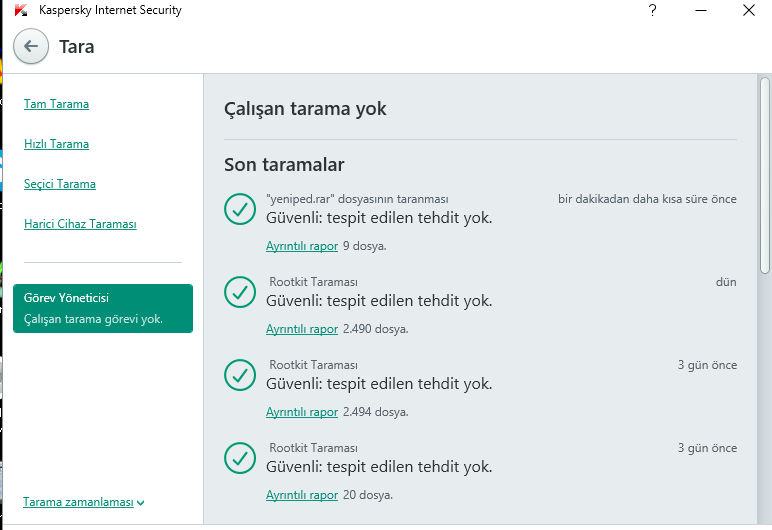Click the checkmark icon for yeniped.rar scan
The width and height of the screenshot is (772, 530).
[x=240, y=209]
